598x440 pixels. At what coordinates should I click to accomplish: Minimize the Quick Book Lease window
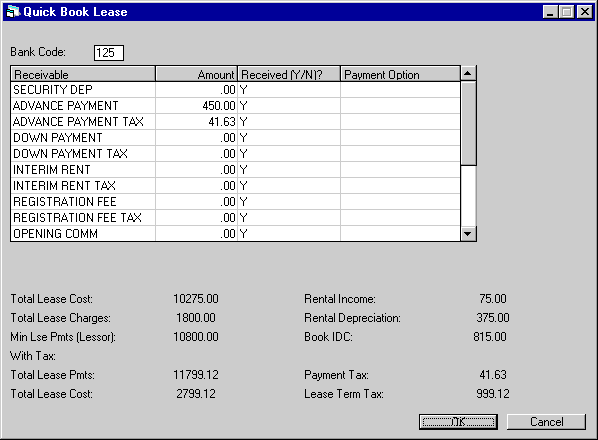click(550, 12)
